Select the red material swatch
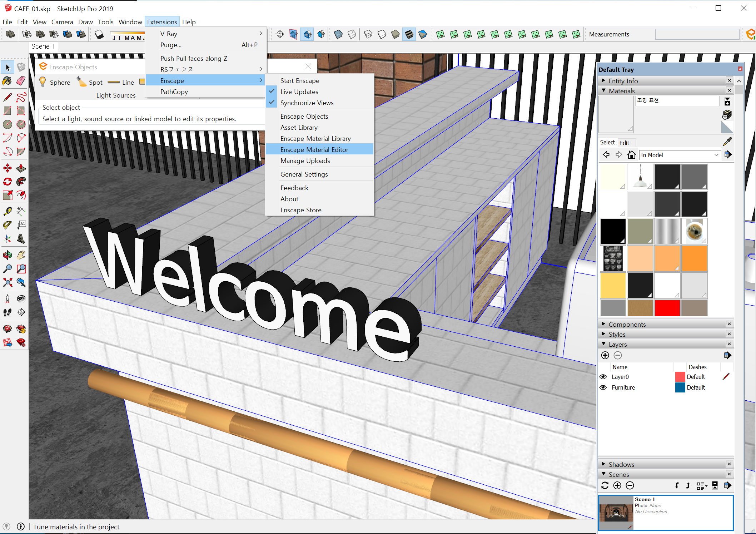 point(667,308)
